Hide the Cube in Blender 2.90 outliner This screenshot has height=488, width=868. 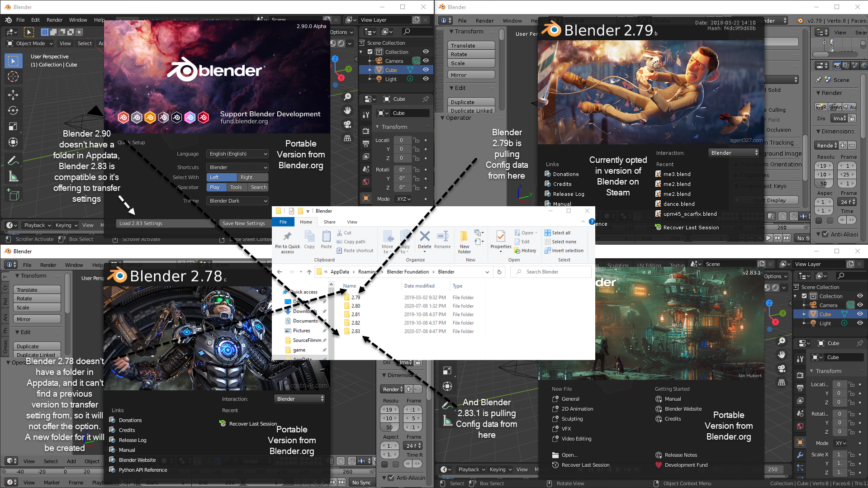(426, 70)
